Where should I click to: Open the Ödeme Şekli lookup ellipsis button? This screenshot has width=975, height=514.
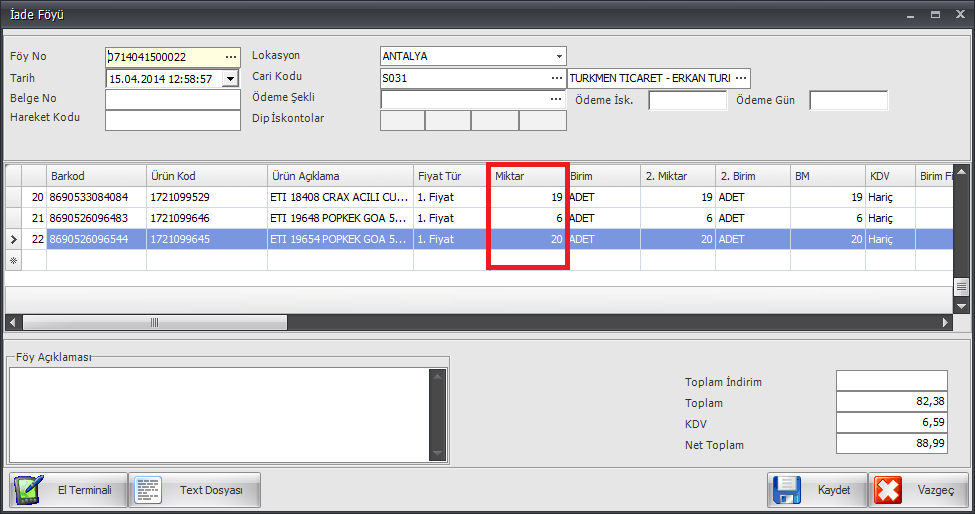point(556,100)
